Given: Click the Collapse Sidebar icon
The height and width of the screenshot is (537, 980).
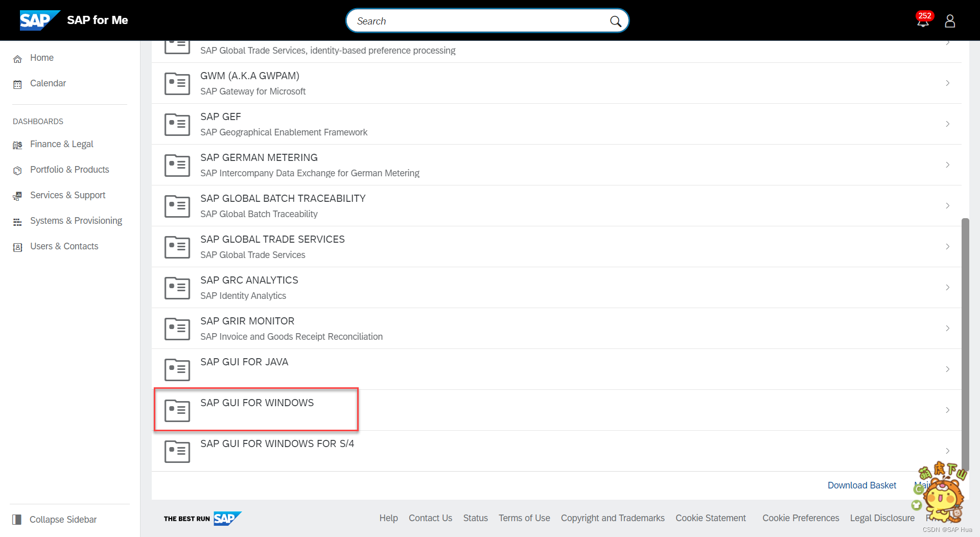Looking at the screenshot, I should pyautogui.click(x=17, y=520).
